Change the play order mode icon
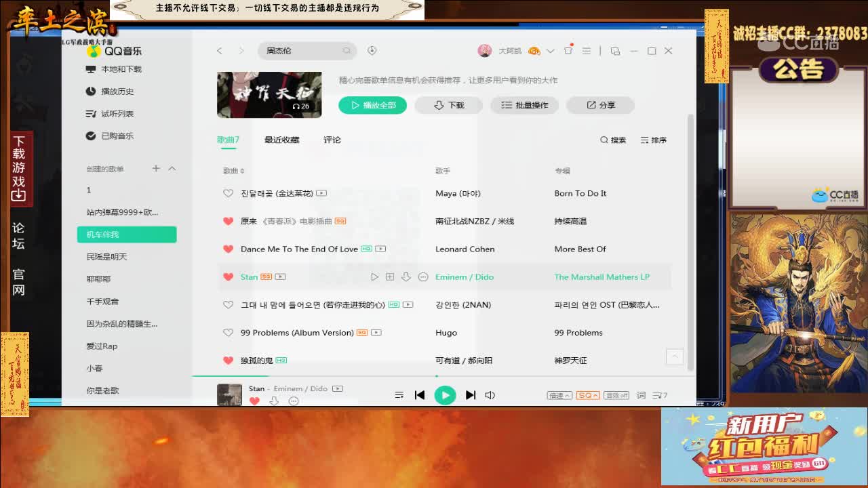 pyautogui.click(x=399, y=395)
